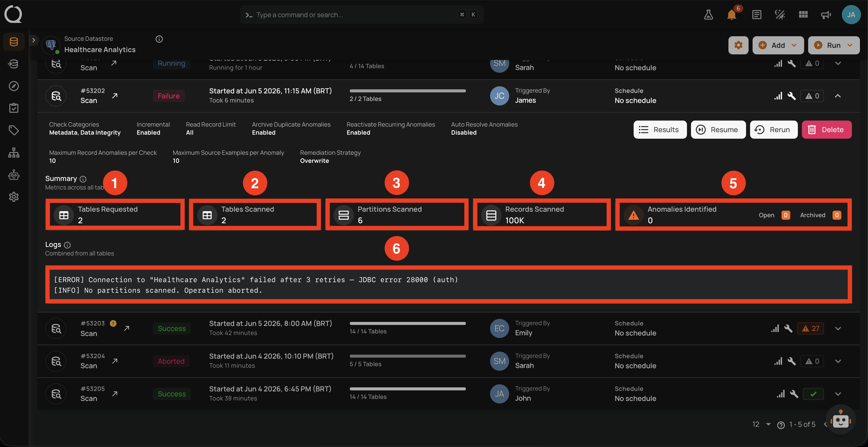This screenshot has width=868, height=447.
Task: Open the hierarchy flow sidebar icon
Action: click(14, 153)
